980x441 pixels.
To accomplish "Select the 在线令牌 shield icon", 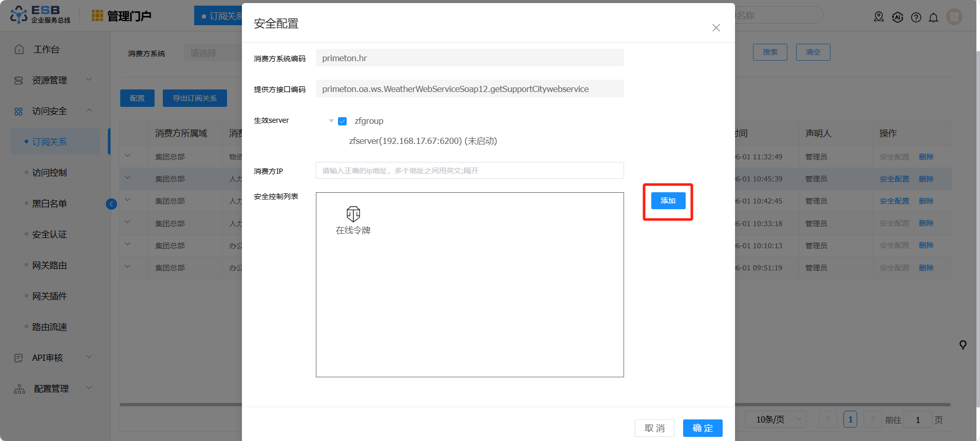I will [353, 214].
